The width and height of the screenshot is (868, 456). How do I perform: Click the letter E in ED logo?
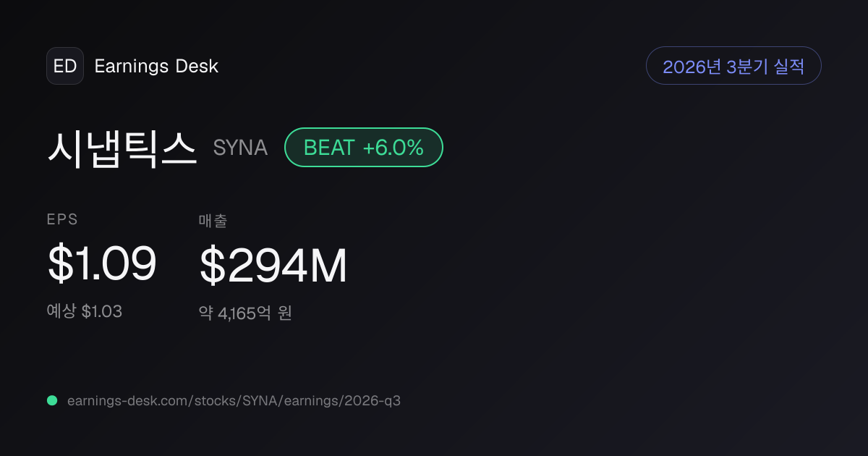tap(59, 66)
